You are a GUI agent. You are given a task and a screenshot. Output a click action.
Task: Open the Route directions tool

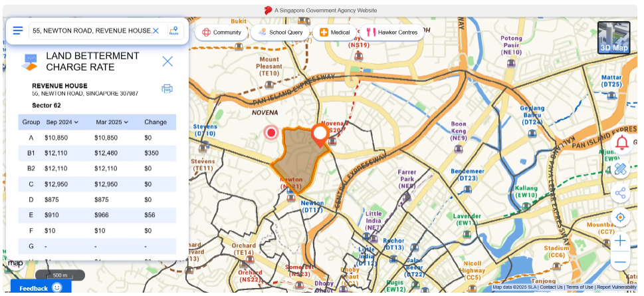point(173,31)
